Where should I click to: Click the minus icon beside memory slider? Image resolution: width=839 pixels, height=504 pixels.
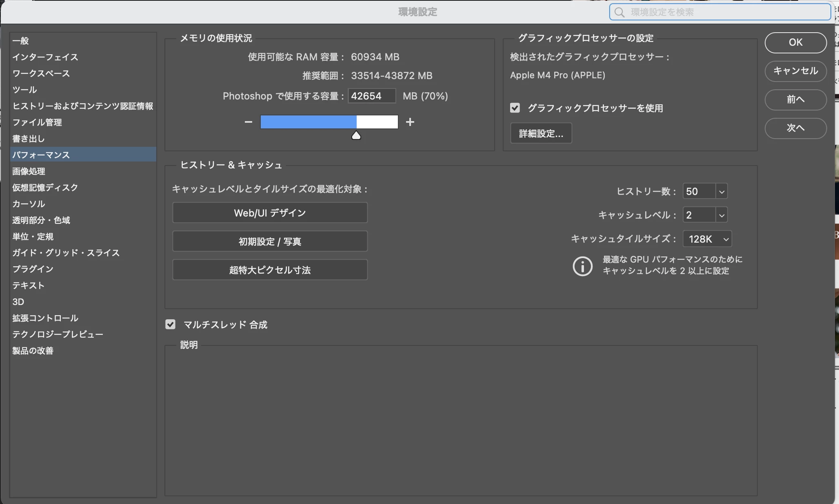248,122
